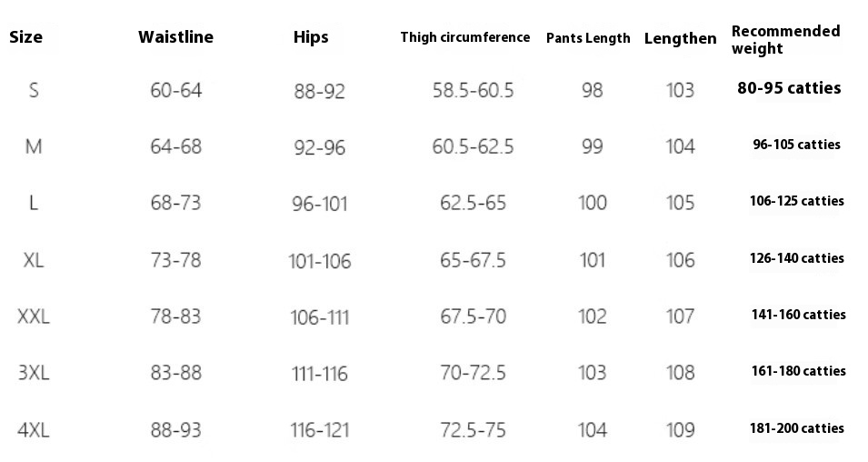The image size is (868, 462).
Task: Click the Hips header label
Action: (x=311, y=37)
